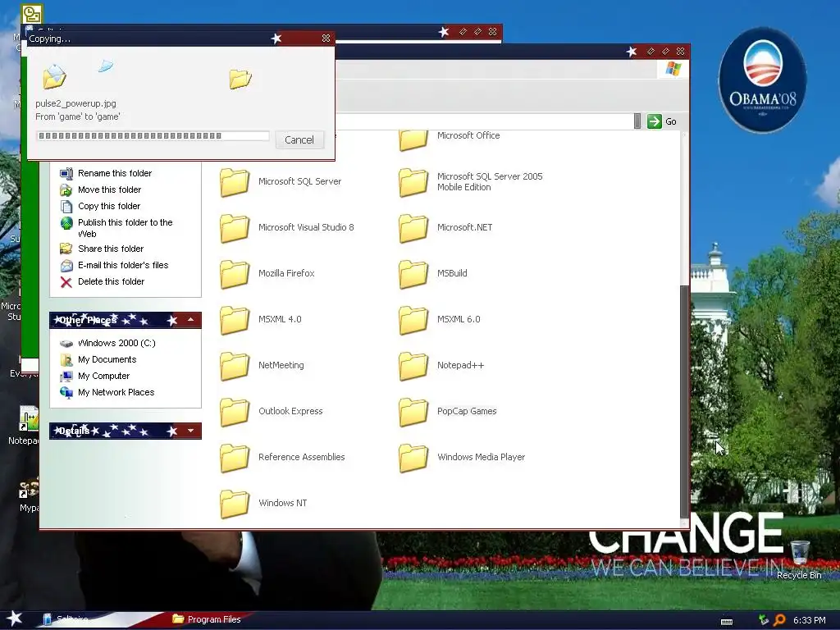Click the 6:33 PM clock

[809, 620]
